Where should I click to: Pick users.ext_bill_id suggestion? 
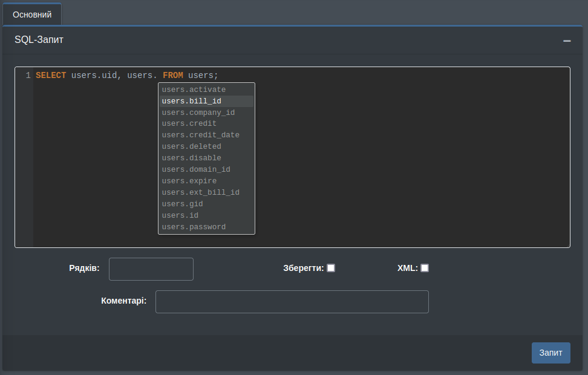tap(201, 192)
